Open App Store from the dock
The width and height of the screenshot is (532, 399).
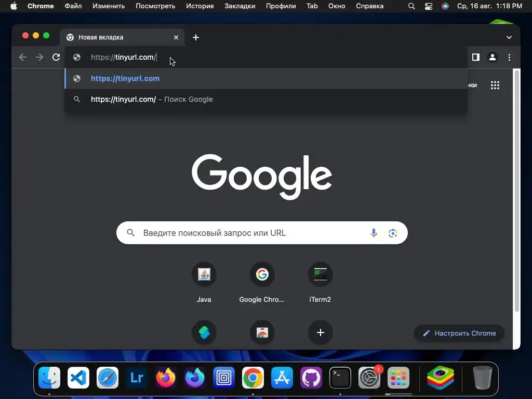[282, 378]
